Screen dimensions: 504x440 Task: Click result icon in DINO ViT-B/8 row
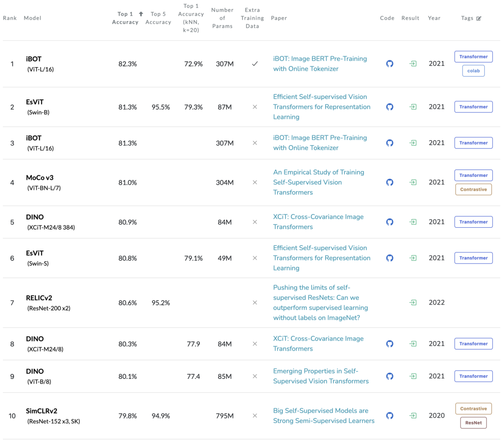point(413,376)
